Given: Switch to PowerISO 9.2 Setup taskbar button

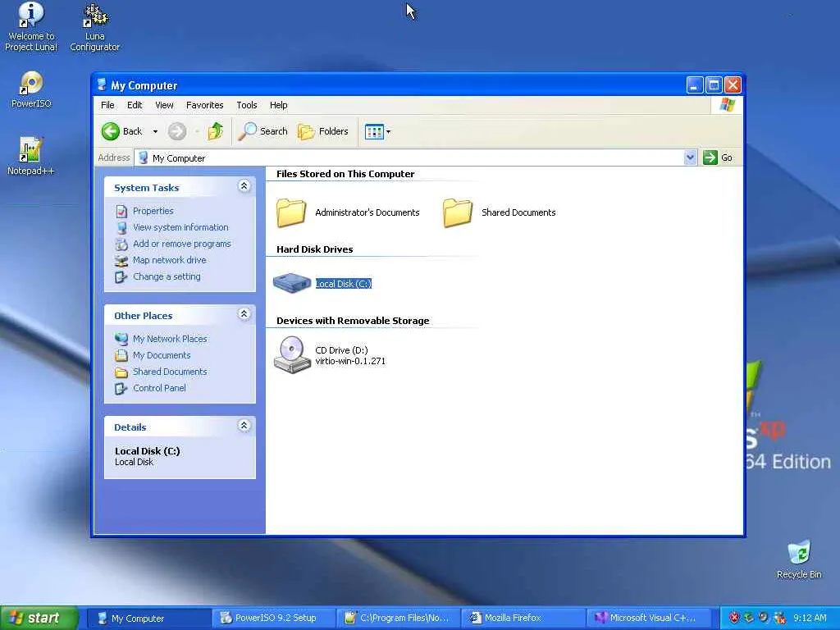Looking at the screenshot, I should pos(273,618).
